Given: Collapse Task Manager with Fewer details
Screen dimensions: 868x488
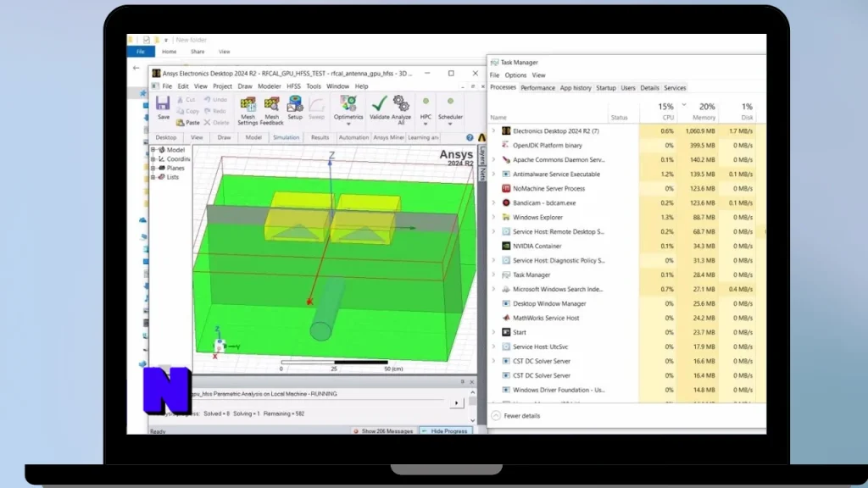Looking at the screenshot, I should (x=515, y=416).
